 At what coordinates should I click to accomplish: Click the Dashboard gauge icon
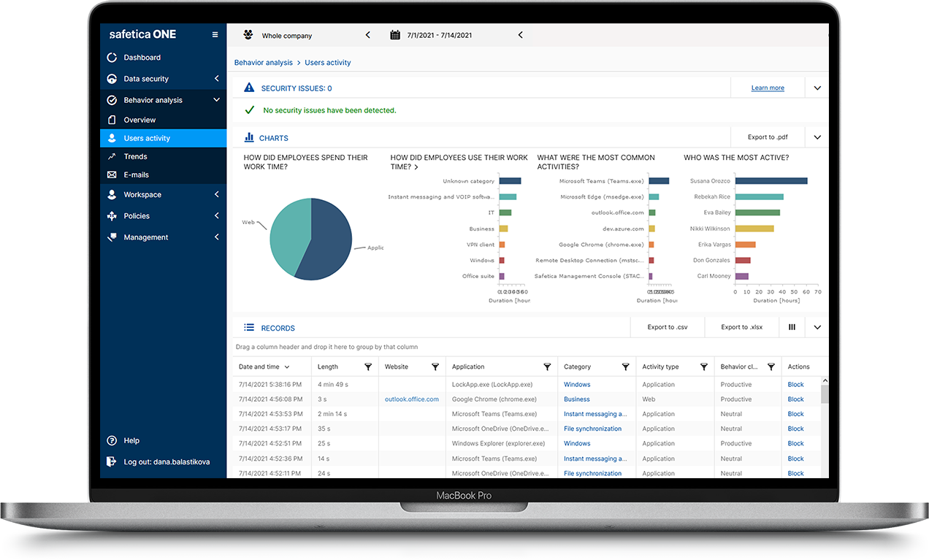(x=112, y=58)
